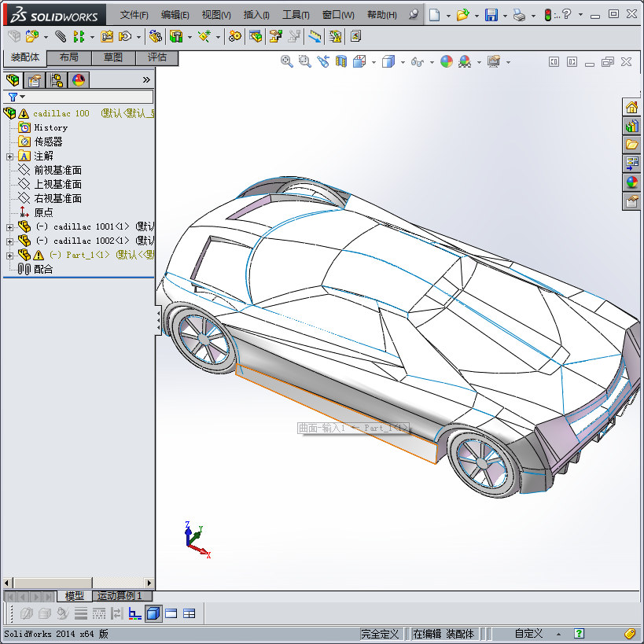Toggle the highlighted single view viewport button

click(153, 613)
